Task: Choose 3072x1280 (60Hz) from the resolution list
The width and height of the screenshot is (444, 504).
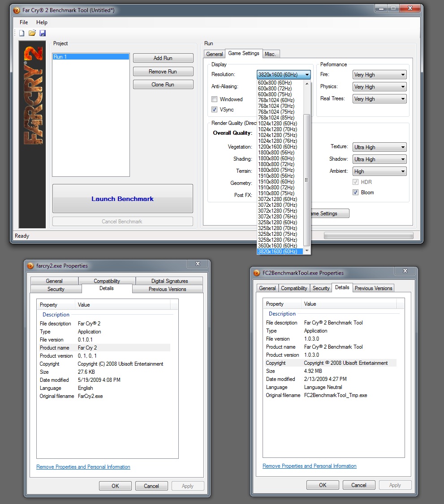Action: (x=280, y=199)
